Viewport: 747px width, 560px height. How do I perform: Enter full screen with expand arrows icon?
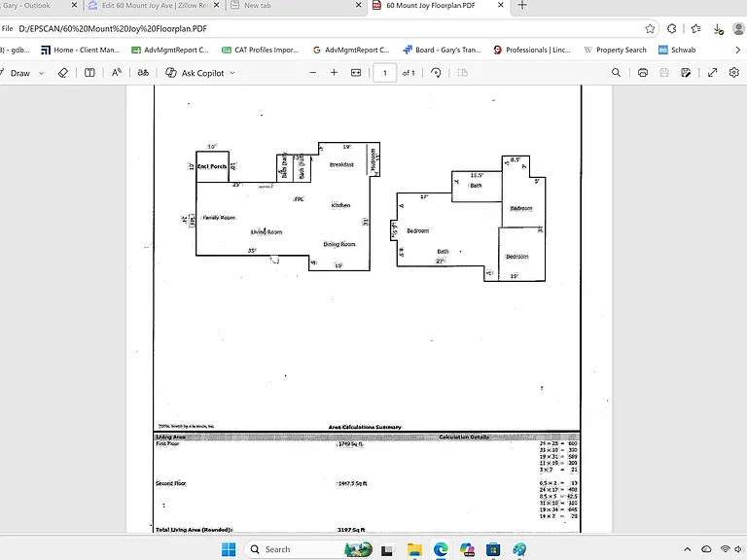712,73
